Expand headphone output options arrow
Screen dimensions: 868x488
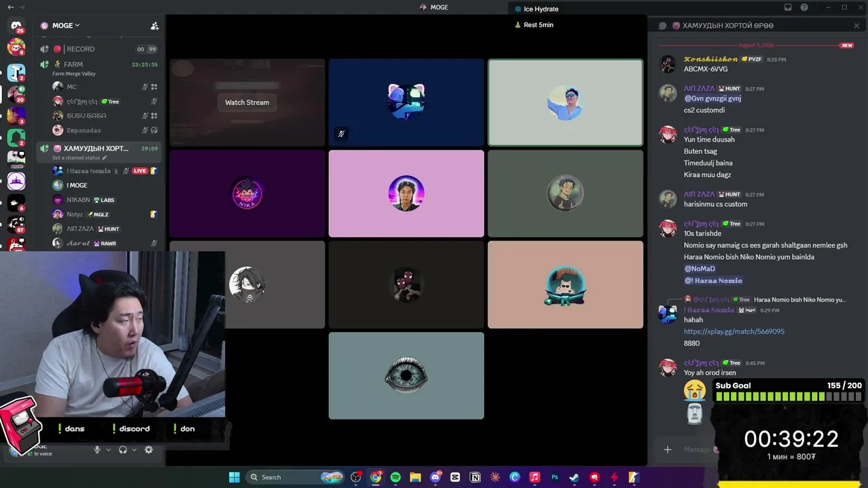tap(134, 449)
